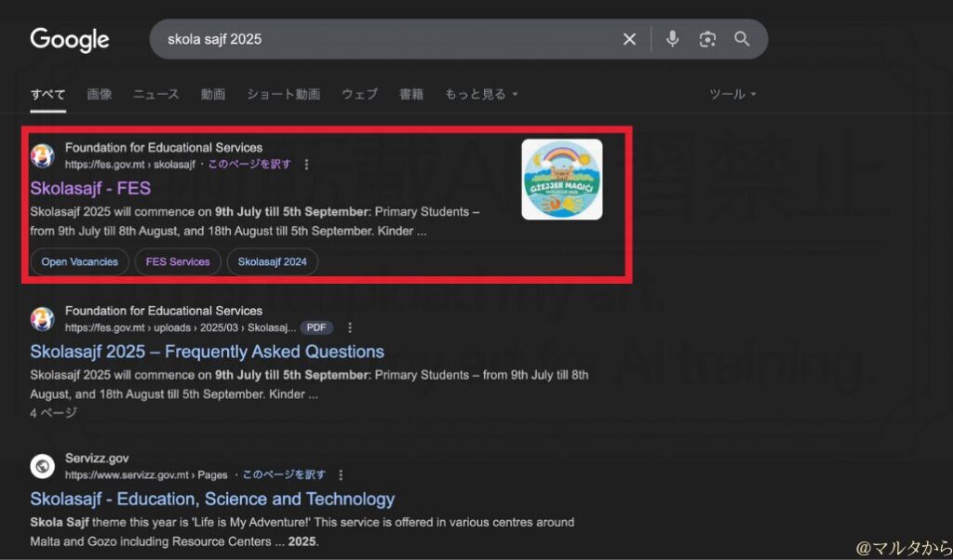Submit search with magnifying glass icon

(x=742, y=39)
